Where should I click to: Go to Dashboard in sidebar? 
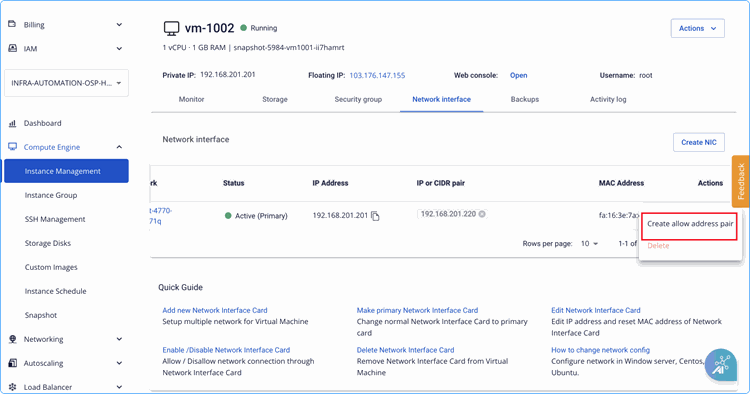click(43, 123)
